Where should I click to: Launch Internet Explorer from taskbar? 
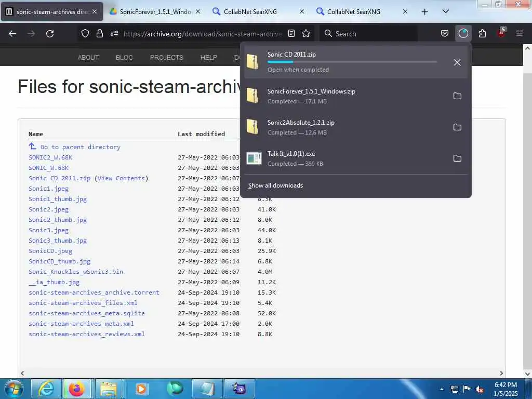click(x=46, y=389)
